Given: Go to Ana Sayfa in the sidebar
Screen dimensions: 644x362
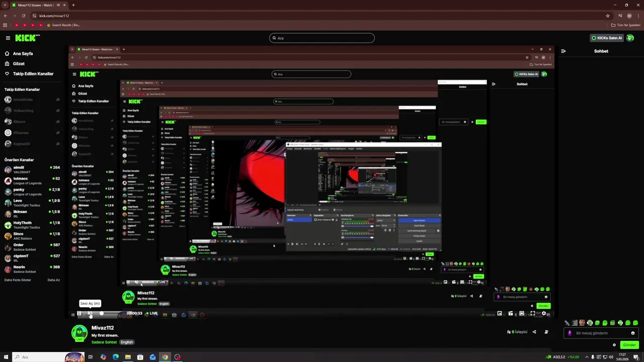Looking at the screenshot, I should [x=23, y=53].
